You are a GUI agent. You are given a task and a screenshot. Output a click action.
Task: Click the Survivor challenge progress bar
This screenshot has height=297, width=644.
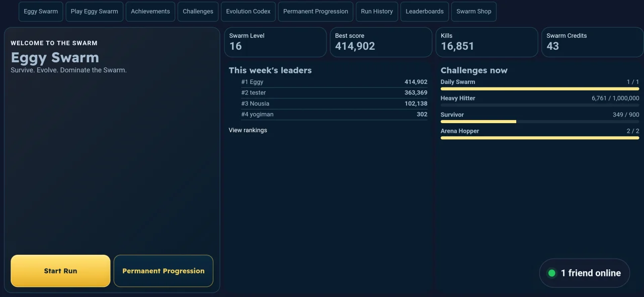pyautogui.click(x=540, y=122)
